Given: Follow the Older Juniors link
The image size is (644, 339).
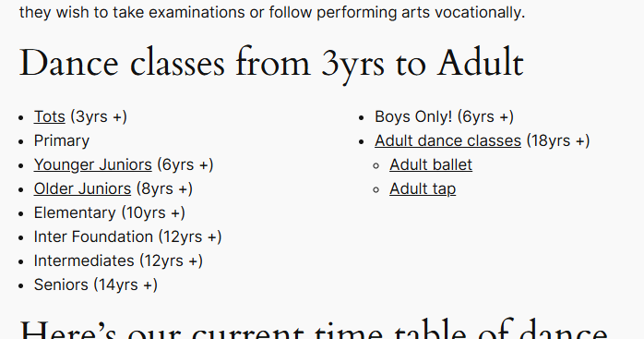Looking at the screenshot, I should coord(82,188).
